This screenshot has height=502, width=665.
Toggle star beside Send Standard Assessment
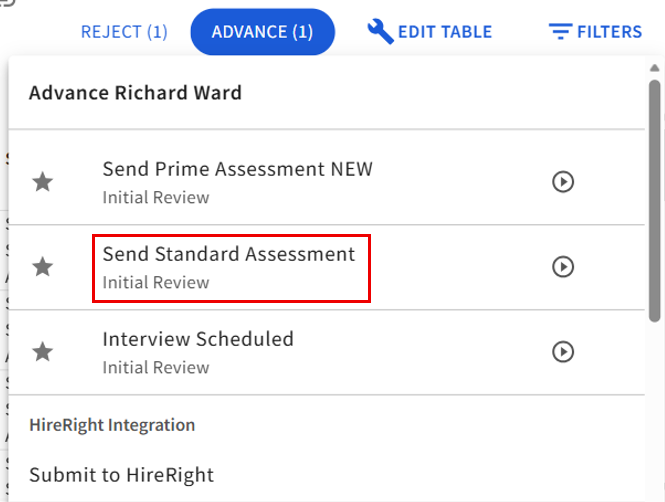click(x=42, y=267)
